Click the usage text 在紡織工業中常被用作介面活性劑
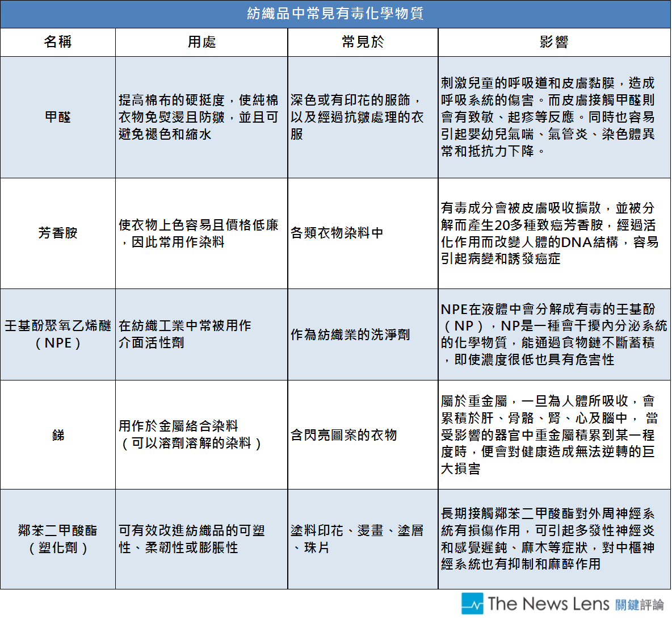Image resolution: width=672 pixels, height=619 pixels. (184, 334)
